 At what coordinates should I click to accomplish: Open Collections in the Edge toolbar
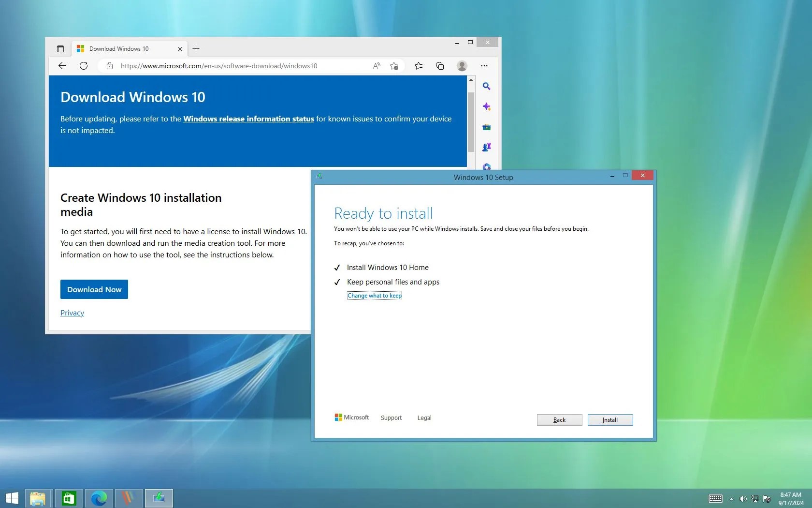(440, 66)
